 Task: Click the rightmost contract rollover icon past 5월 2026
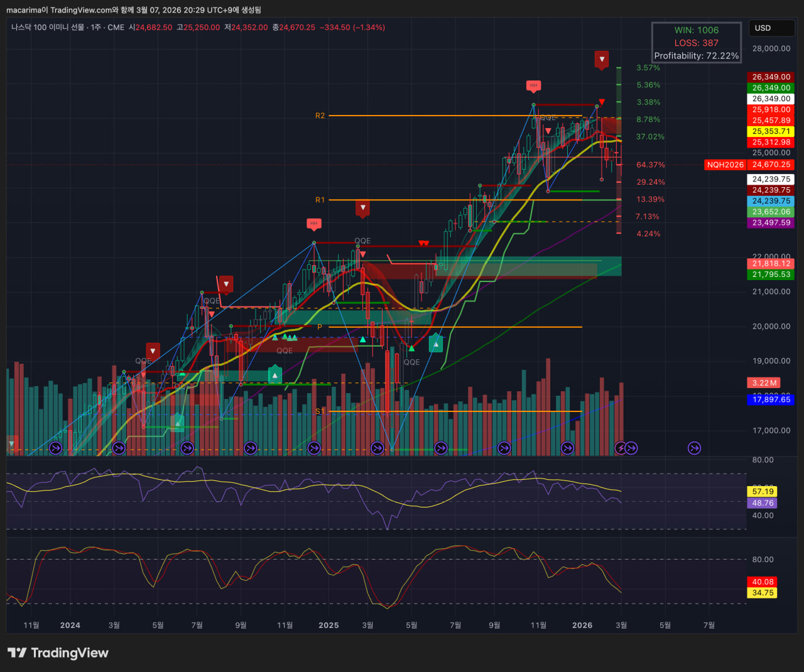tap(694, 448)
